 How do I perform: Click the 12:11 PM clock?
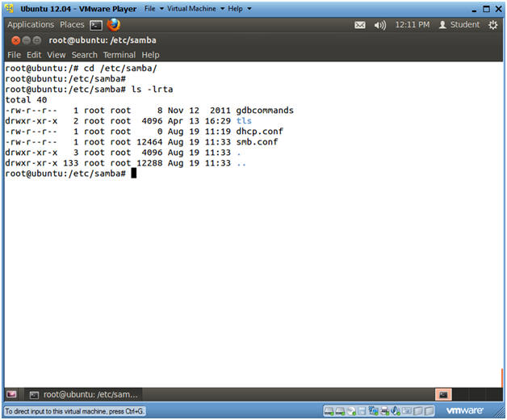pyautogui.click(x=413, y=25)
